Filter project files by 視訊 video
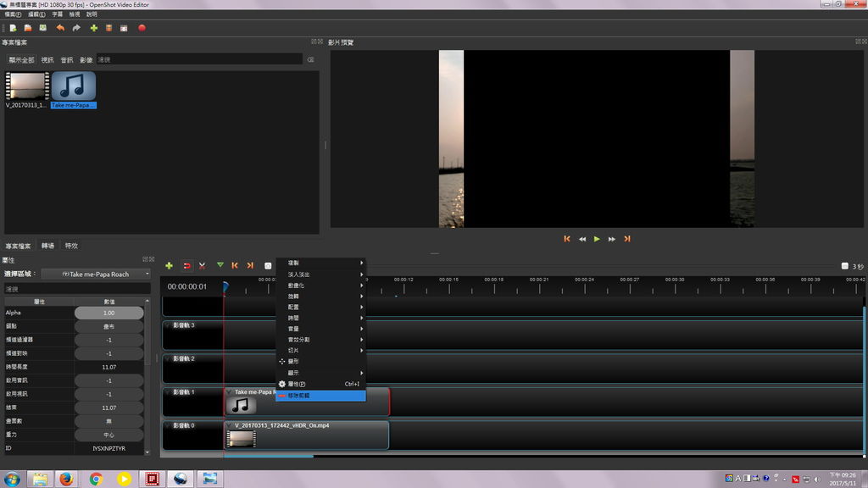The width and height of the screenshot is (868, 488). pos(47,60)
